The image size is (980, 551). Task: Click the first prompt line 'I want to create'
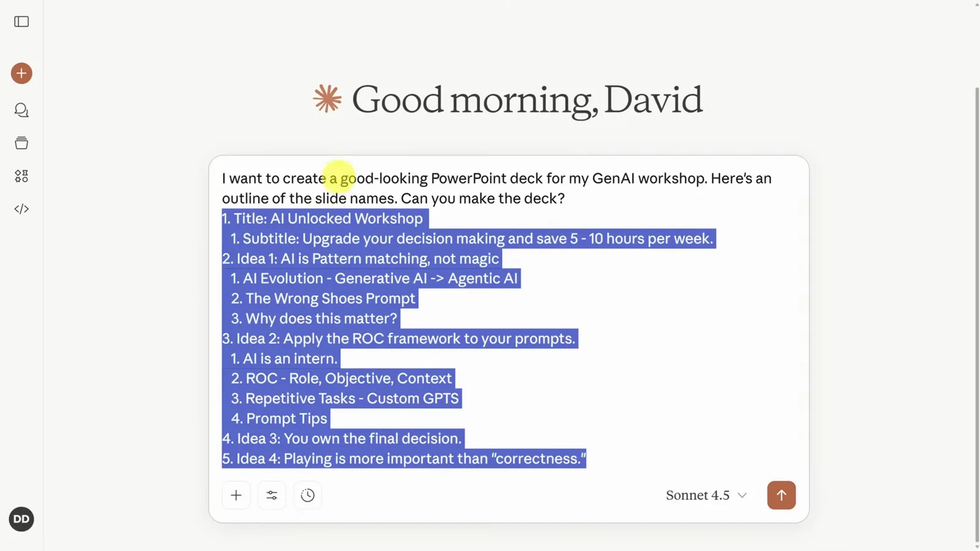click(x=497, y=179)
